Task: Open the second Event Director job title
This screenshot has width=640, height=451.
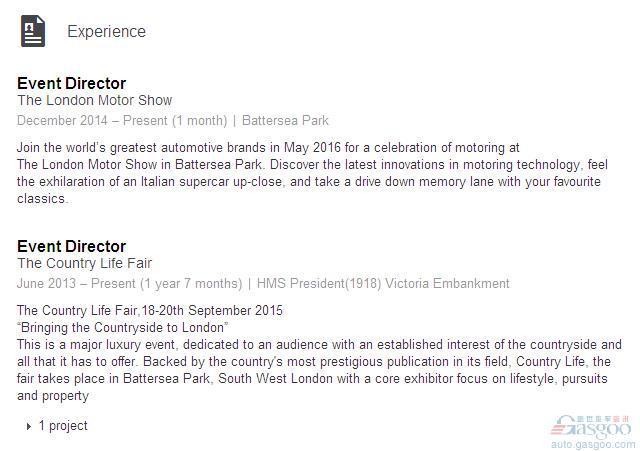Action: click(x=71, y=246)
